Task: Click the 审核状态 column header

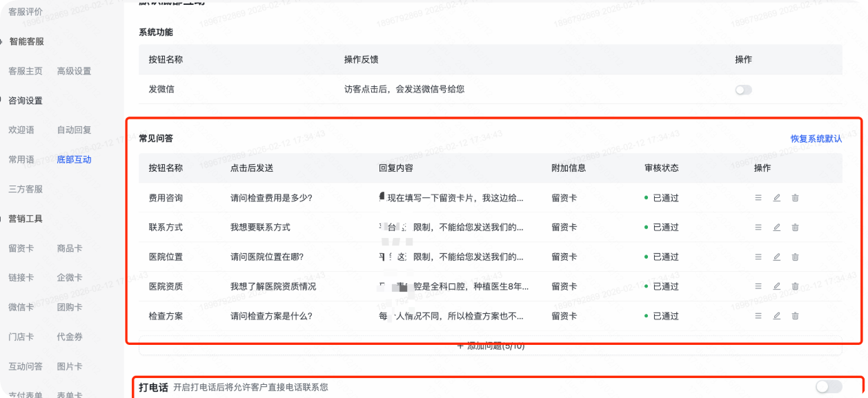Action: point(662,168)
